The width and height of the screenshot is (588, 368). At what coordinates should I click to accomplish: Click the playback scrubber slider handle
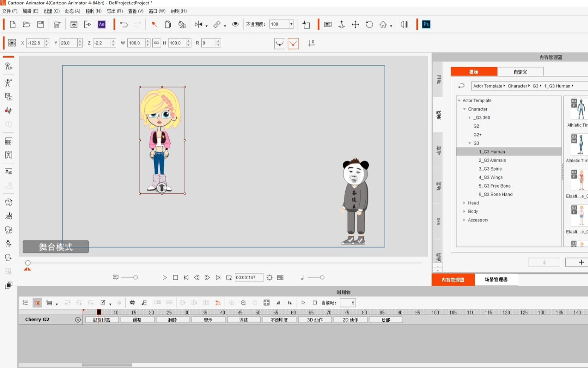[x=28, y=263]
